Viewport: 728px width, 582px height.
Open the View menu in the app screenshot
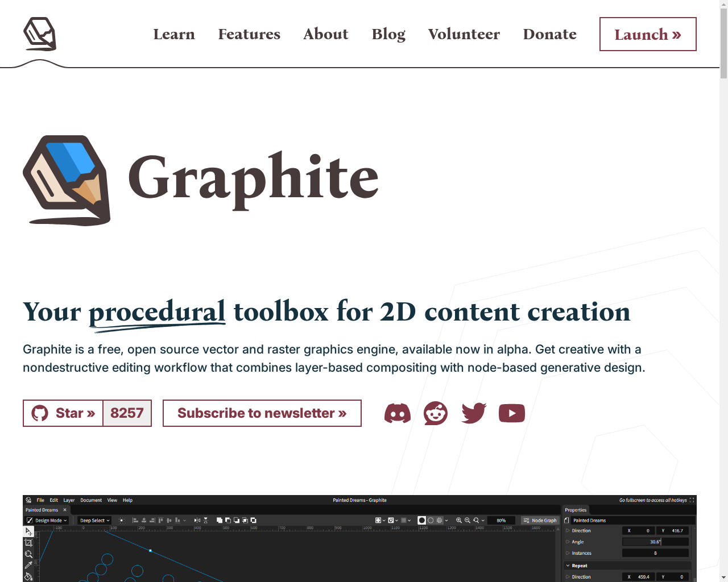[112, 500]
